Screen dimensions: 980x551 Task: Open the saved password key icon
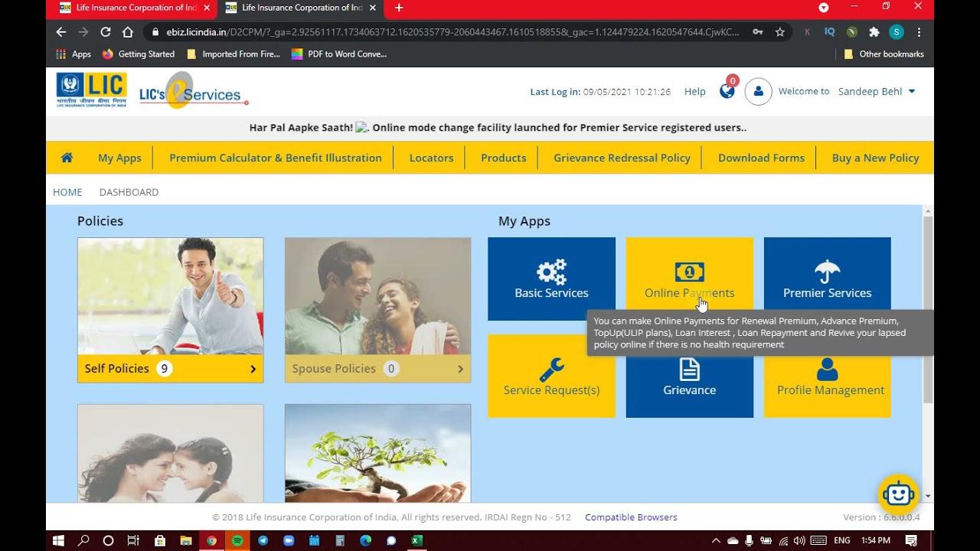[x=757, y=32]
